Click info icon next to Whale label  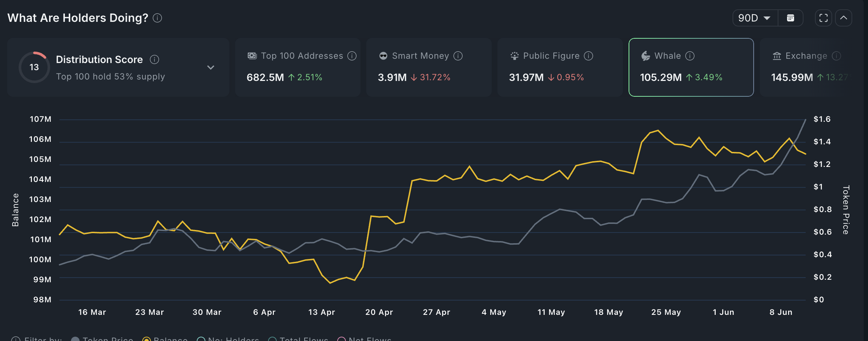pyautogui.click(x=690, y=56)
